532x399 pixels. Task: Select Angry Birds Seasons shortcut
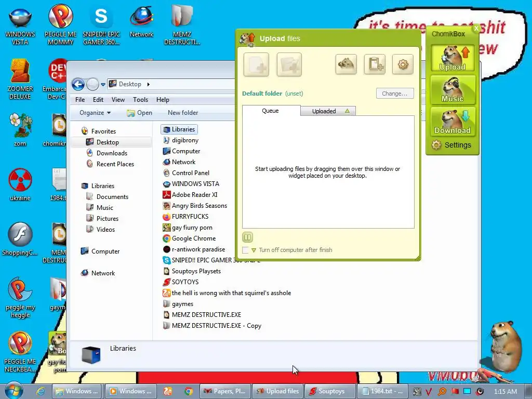pos(195,206)
